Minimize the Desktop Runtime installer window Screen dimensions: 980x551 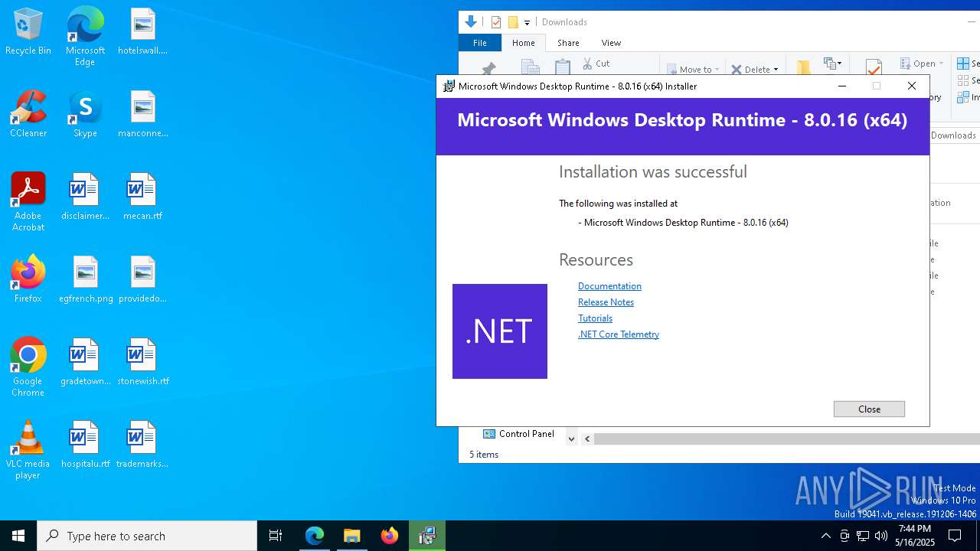click(842, 86)
